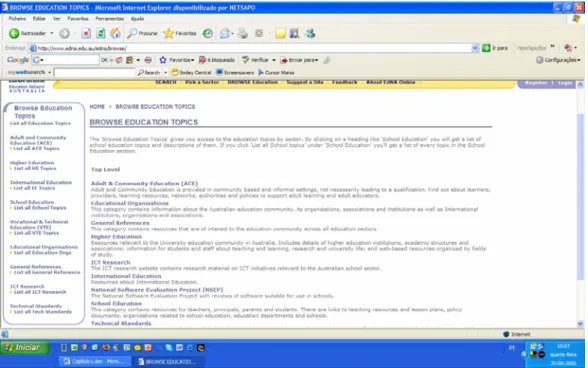588x368 pixels.
Task: Click 'List all VTE Topics' sidebar link
Action: coord(36,233)
